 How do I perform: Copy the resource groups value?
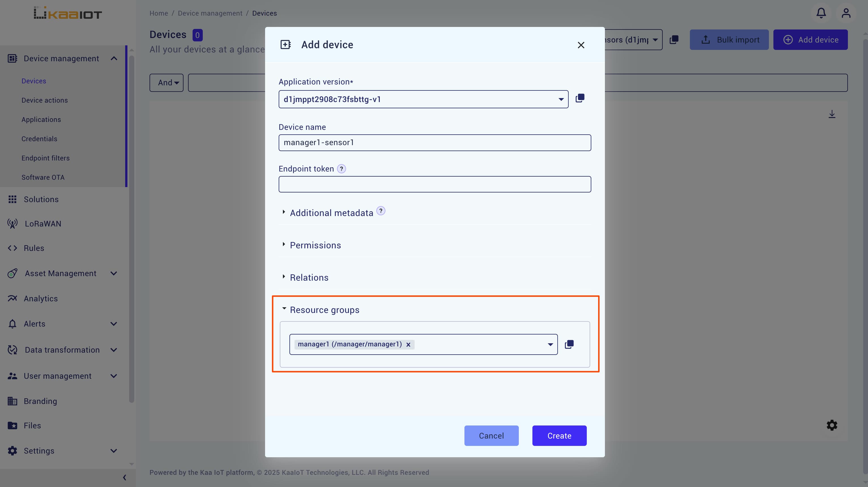(x=569, y=344)
